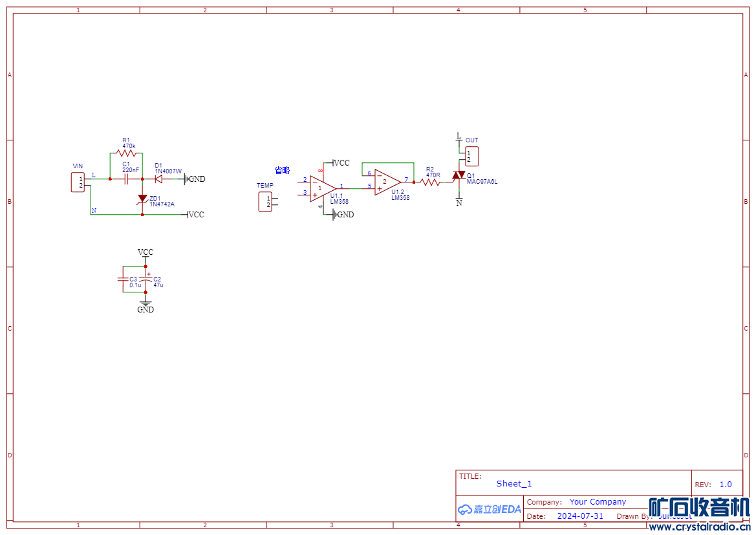The width and height of the screenshot is (756, 535).
Task: Click the '1N4007W' part label
Action: pos(168,171)
